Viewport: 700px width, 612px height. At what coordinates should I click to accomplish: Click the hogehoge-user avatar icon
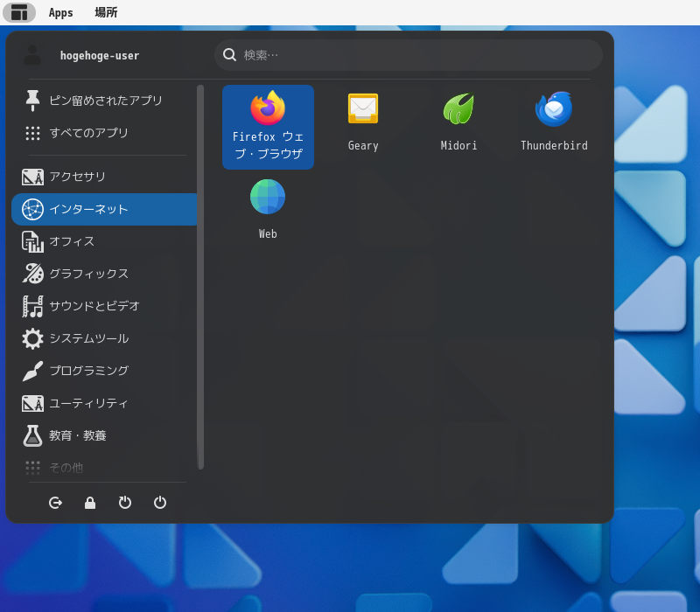32,55
